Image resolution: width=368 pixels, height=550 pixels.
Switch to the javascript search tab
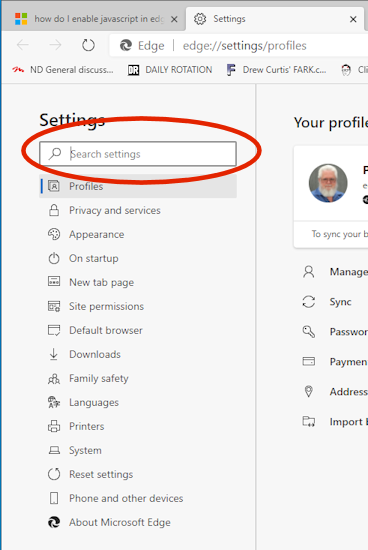(x=94, y=19)
